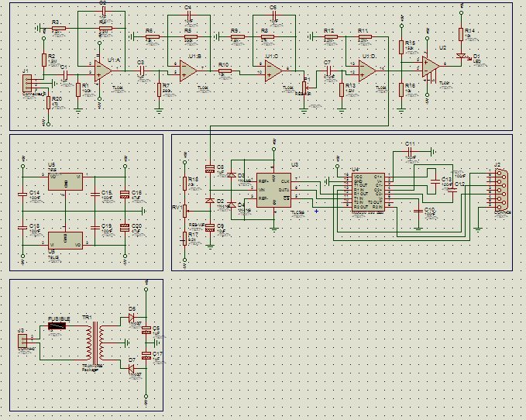Select the J1 input connector
Screen dimensions: 526x420
pyautogui.click(x=27, y=84)
